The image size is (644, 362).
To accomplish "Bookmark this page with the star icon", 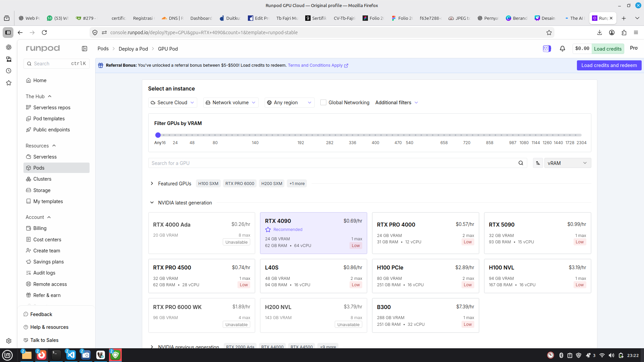I will click(549, 33).
